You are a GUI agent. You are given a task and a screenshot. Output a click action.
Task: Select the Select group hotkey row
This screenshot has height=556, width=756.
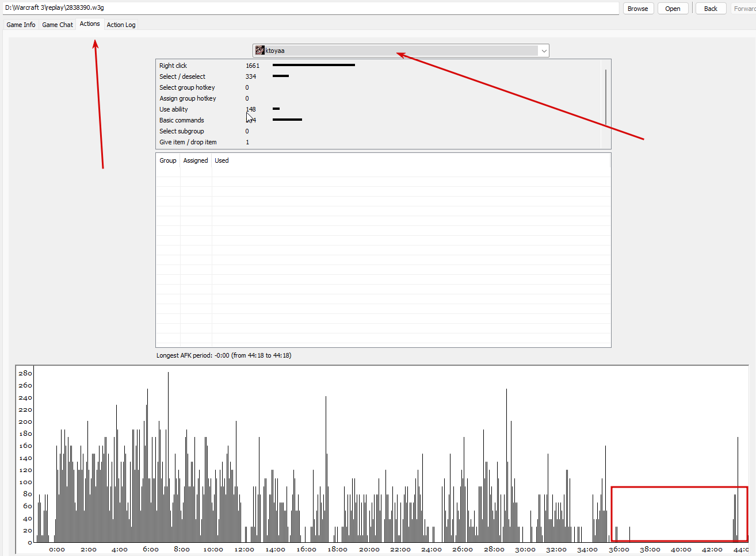click(x=378, y=87)
